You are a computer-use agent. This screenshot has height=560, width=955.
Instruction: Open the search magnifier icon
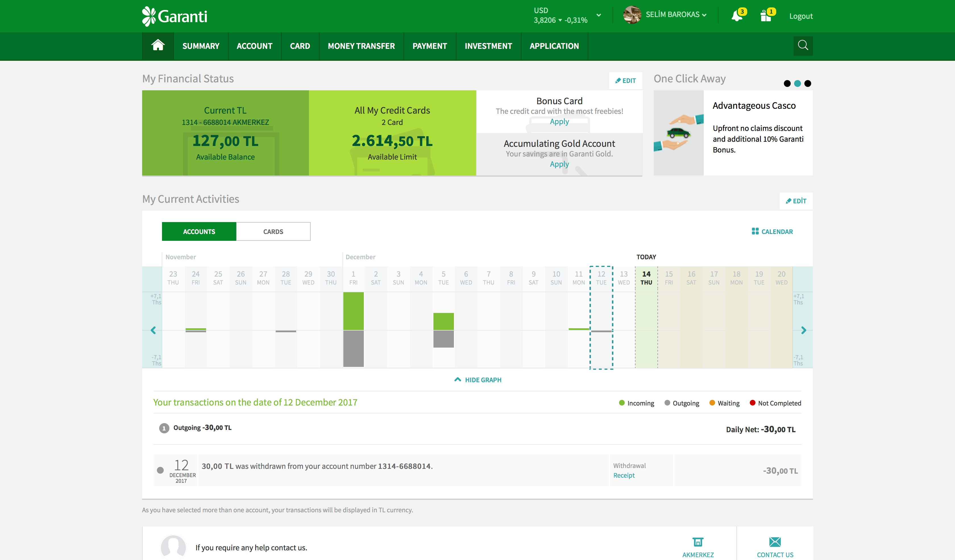click(803, 45)
